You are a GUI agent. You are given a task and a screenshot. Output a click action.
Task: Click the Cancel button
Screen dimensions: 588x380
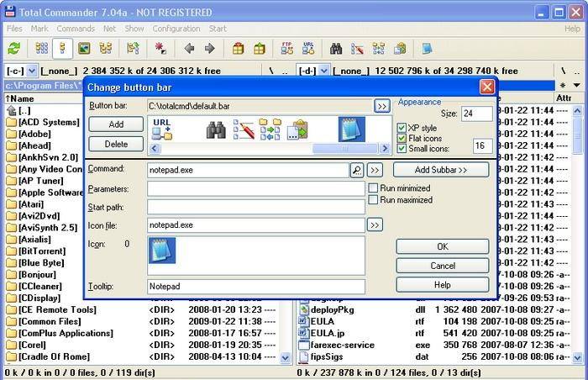click(443, 266)
